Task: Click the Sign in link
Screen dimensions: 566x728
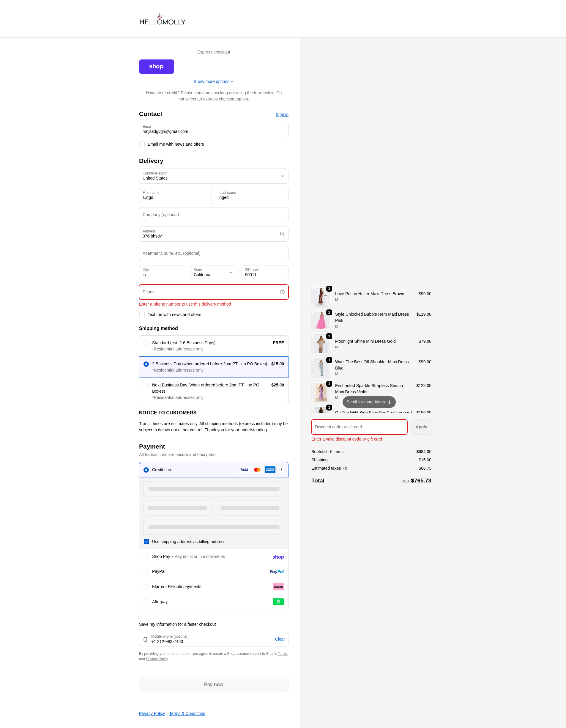Action: coord(282,114)
